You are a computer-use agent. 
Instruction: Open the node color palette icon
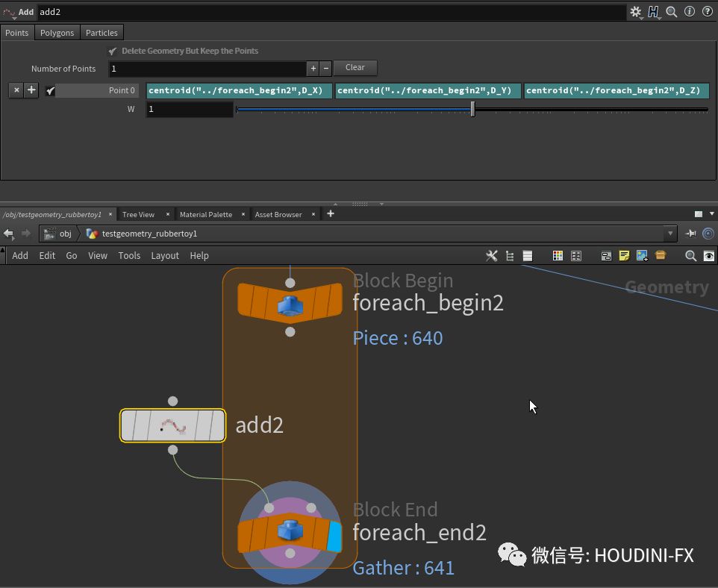pos(558,255)
